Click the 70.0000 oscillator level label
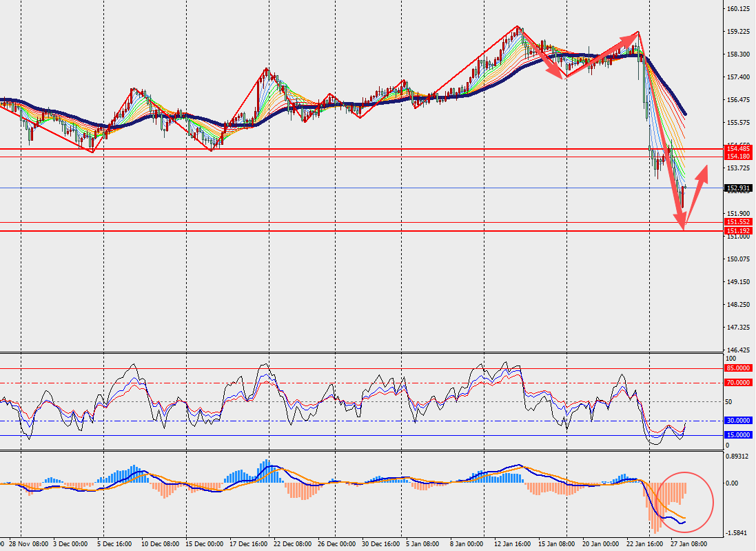 point(739,382)
